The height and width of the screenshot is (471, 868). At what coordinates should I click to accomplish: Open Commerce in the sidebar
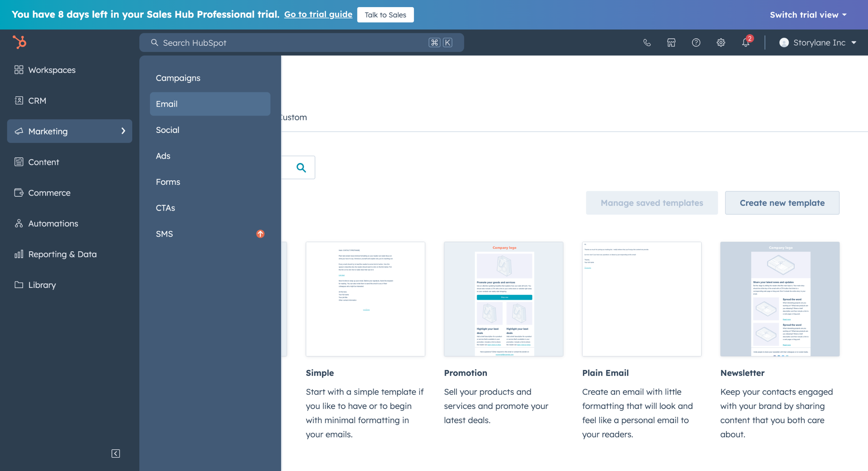[70, 193]
